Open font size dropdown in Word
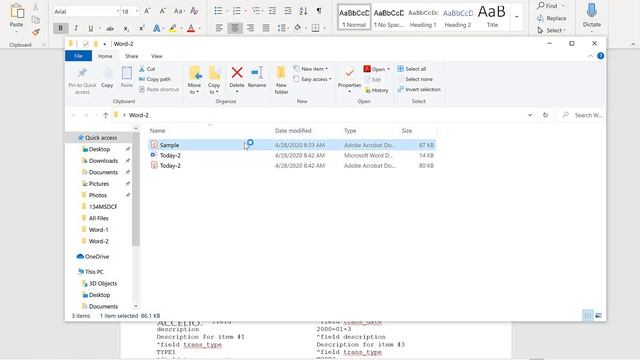 click(x=137, y=11)
